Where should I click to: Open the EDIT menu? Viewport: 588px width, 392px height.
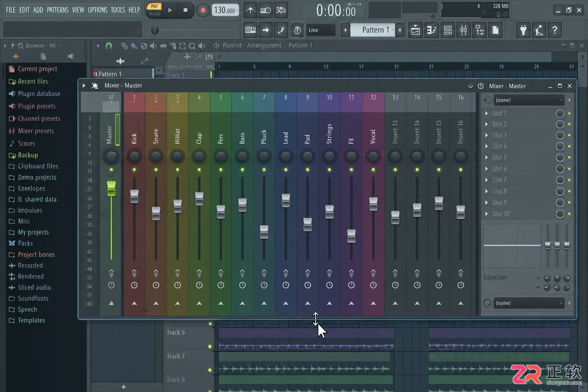click(24, 10)
